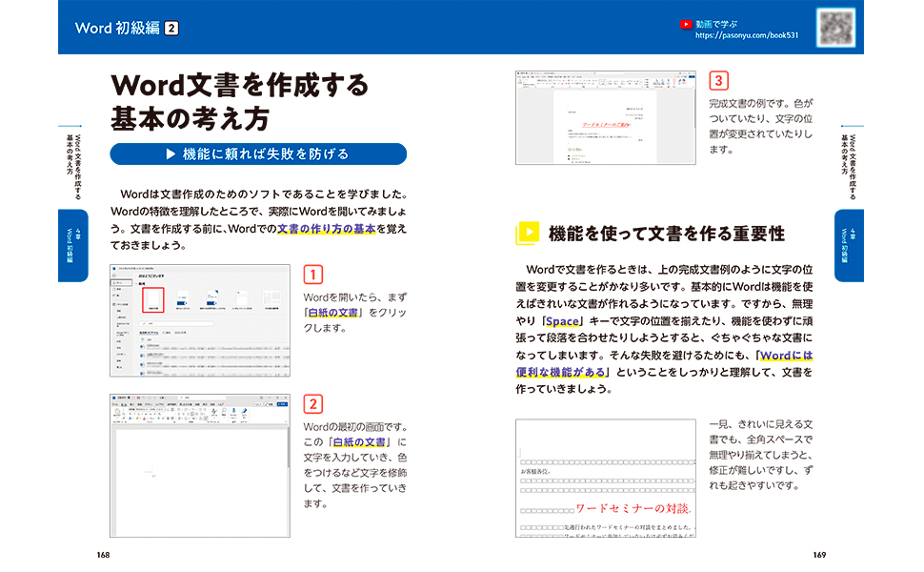Open the full-width space example screenshot
Image resolution: width=924 pixels, height=572 pixels.
[x=605, y=478]
